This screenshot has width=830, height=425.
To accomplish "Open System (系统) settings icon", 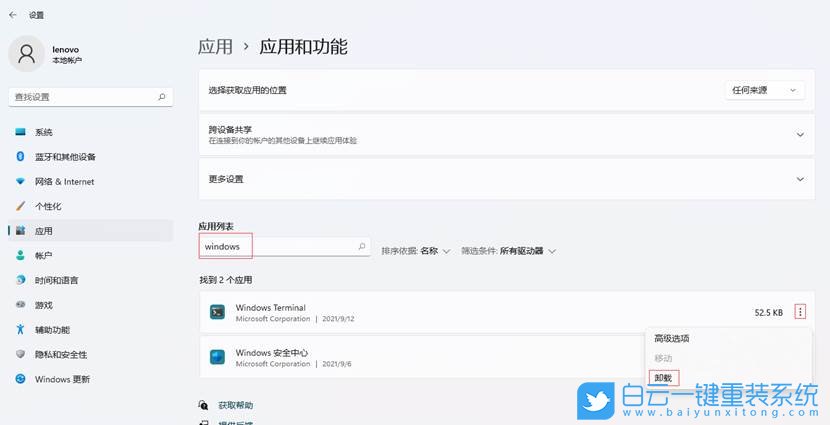I will pos(21,132).
